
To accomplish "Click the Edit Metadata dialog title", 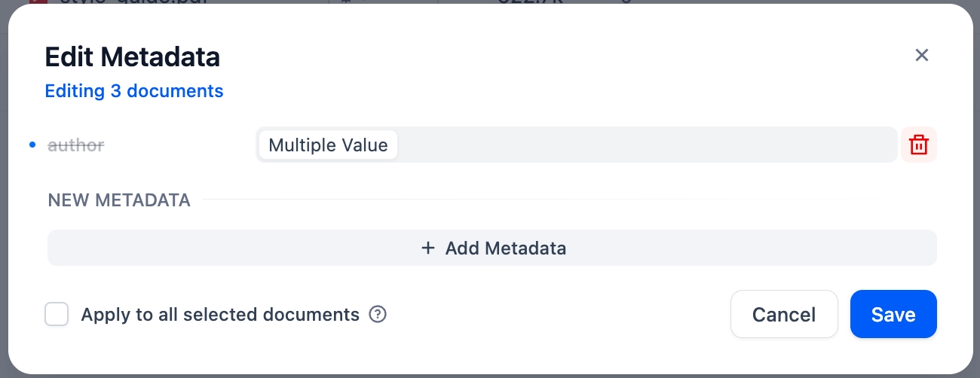I will tap(133, 56).
